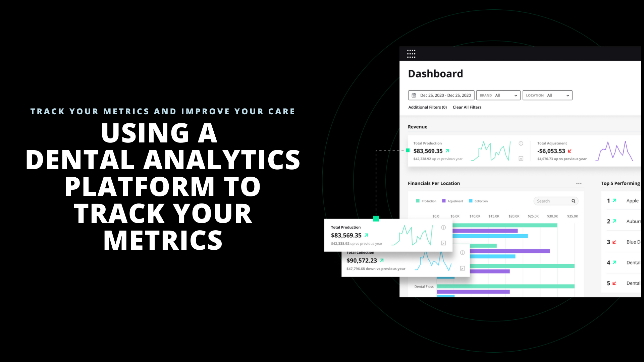Open the LOCATION dropdown filter
This screenshot has width=644, height=362.
[548, 95]
